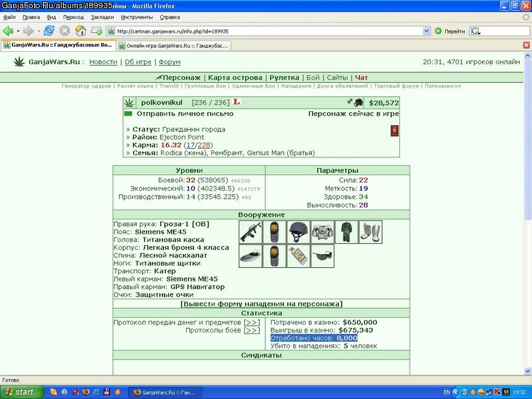Open the Правка menu
The width and height of the screenshot is (532, 399).
coord(31,17)
